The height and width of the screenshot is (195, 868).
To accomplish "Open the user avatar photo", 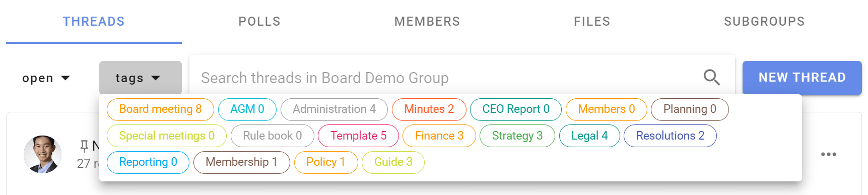I will tap(43, 154).
